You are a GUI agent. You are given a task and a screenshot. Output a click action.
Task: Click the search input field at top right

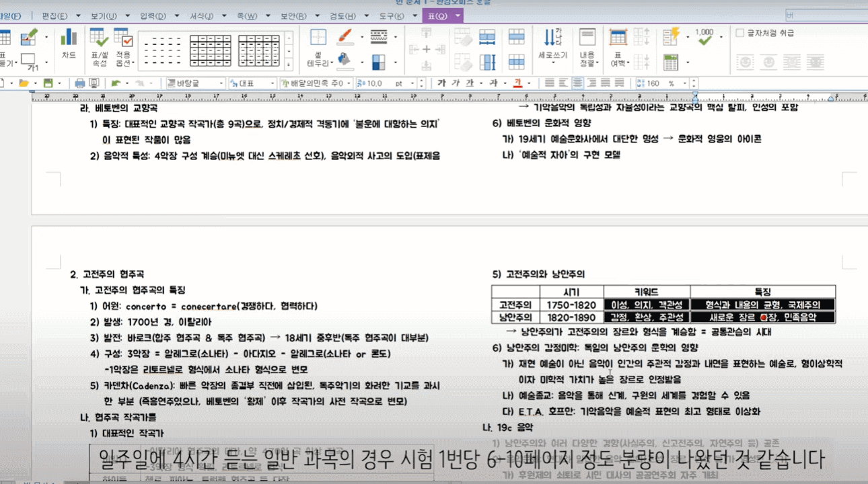pos(826,15)
